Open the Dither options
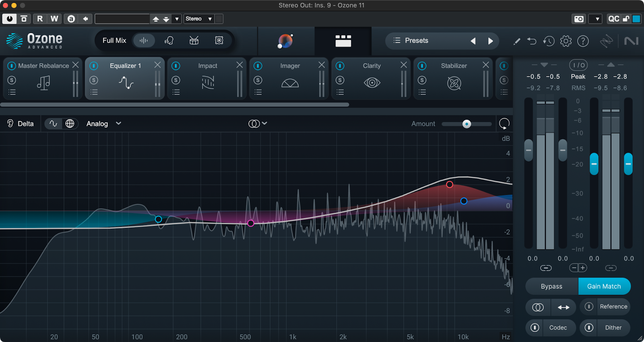 [x=613, y=327]
